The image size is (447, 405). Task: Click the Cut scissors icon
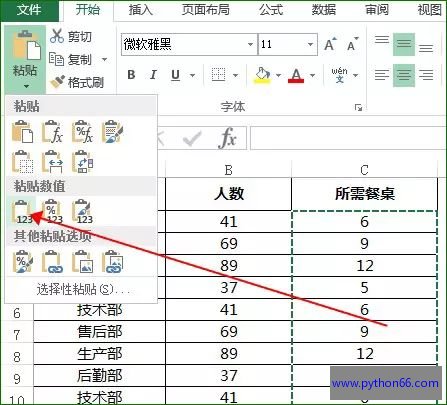click(x=57, y=36)
